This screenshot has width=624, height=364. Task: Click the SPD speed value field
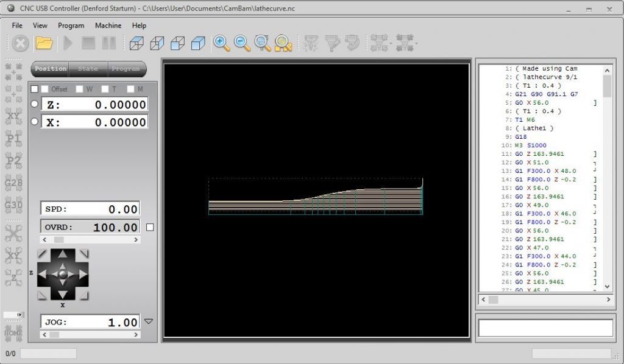point(90,209)
